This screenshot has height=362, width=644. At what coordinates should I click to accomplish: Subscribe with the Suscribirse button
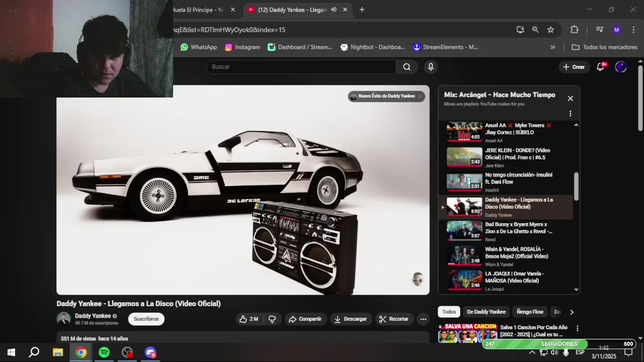pyautogui.click(x=146, y=319)
